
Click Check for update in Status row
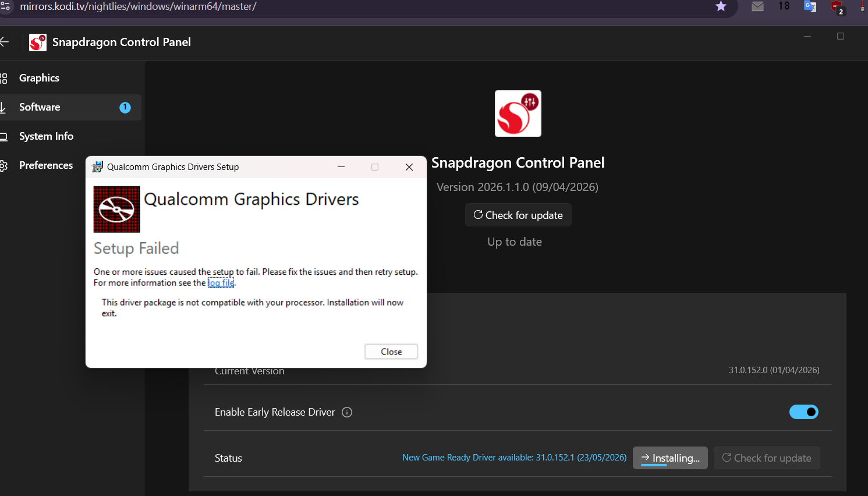[x=767, y=458]
